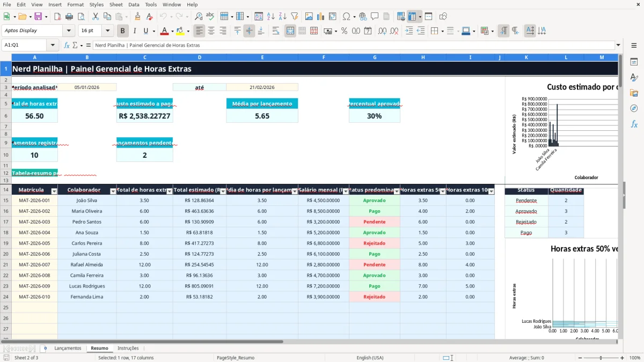
Task: Expand the Name Box dropdown arrow
Action: coord(53,45)
